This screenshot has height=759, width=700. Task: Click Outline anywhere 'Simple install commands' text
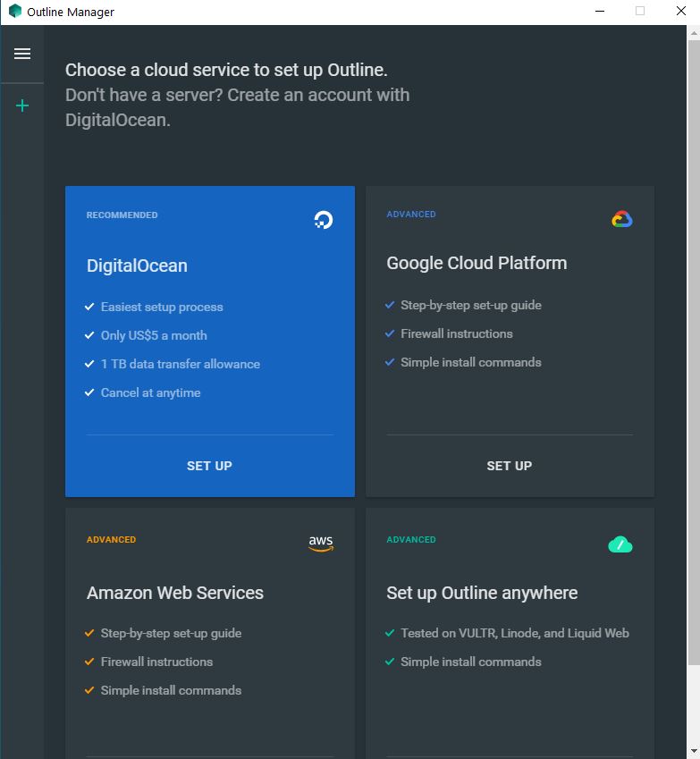(471, 662)
